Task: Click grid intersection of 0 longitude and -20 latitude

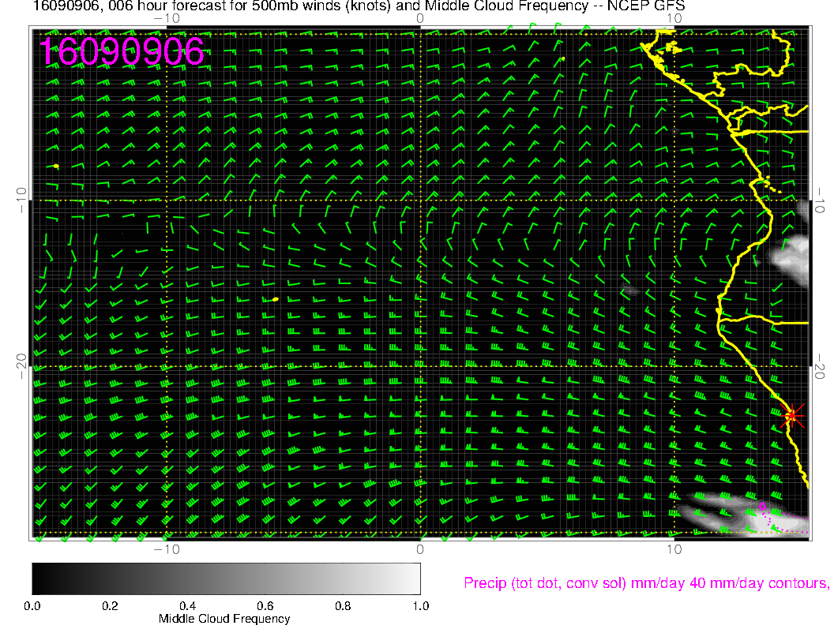Action: click(x=420, y=367)
